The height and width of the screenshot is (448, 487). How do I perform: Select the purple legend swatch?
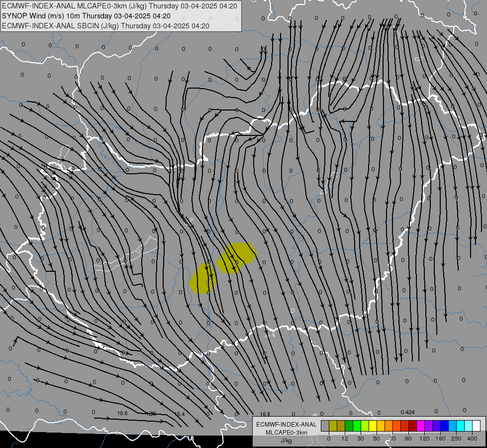429,426
